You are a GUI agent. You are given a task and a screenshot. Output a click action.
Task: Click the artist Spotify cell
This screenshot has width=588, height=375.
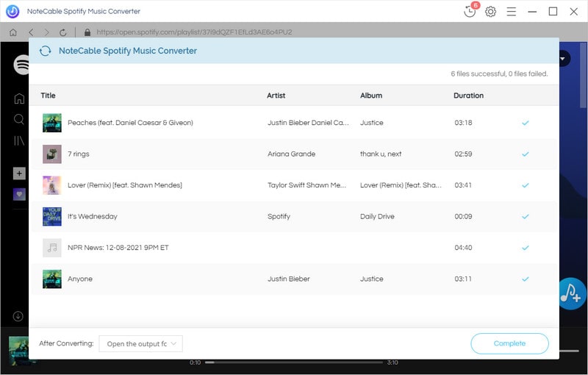pos(279,216)
